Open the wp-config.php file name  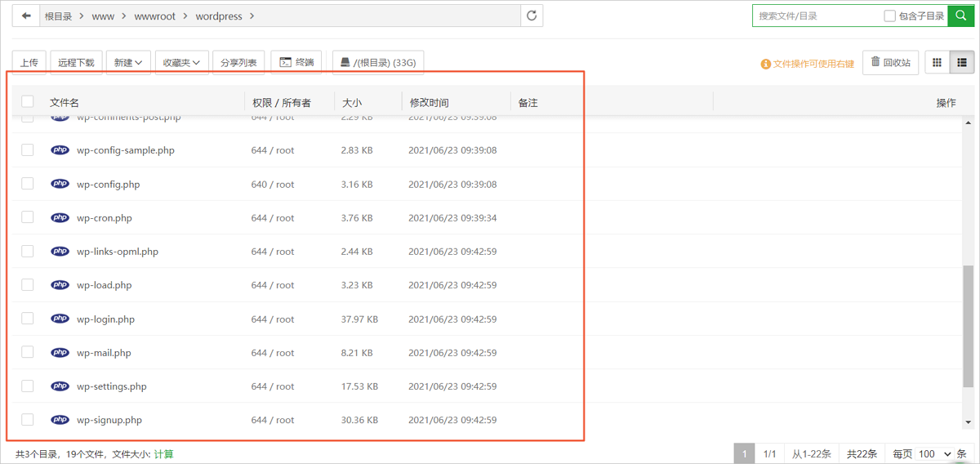click(x=108, y=185)
